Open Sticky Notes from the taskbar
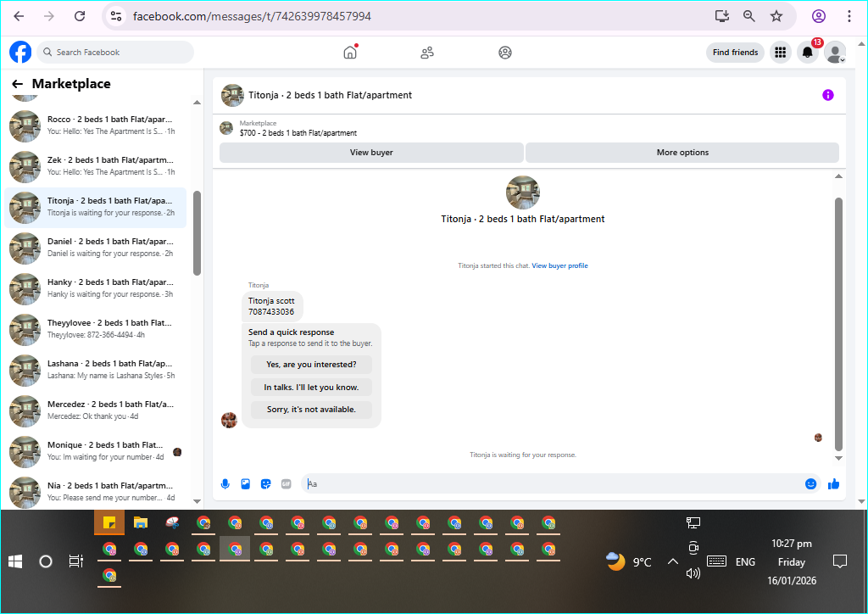The image size is (868, 614). click(x=109, y=522)
